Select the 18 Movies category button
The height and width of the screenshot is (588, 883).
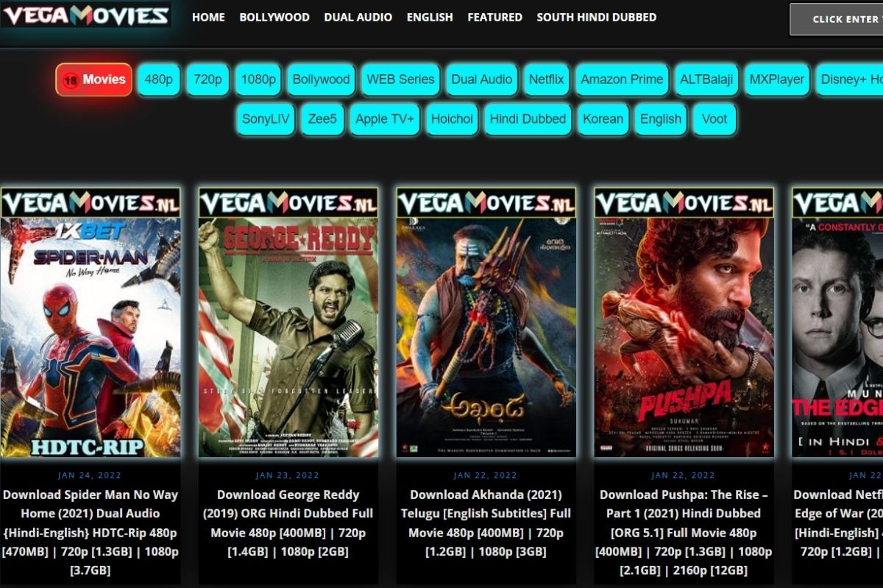point(94,79)
